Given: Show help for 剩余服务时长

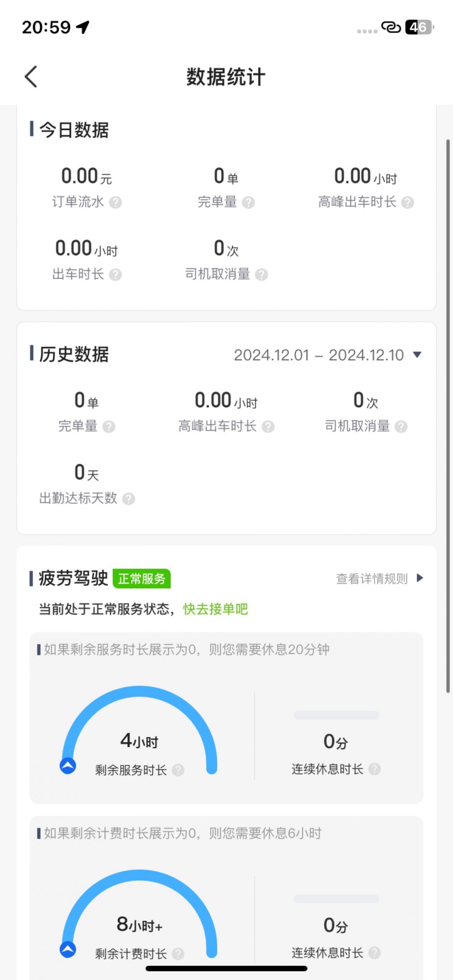Looking at the screenshot, I should 178,770.
